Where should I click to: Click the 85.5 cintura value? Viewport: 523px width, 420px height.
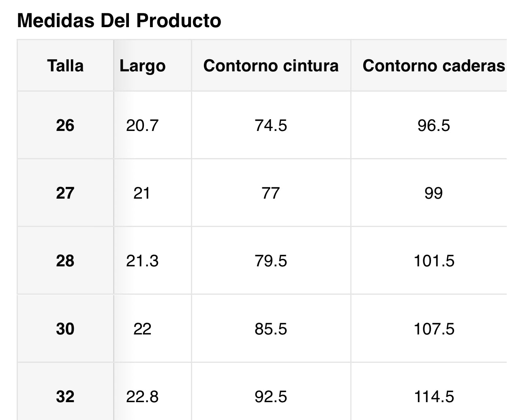click(271, 329)
